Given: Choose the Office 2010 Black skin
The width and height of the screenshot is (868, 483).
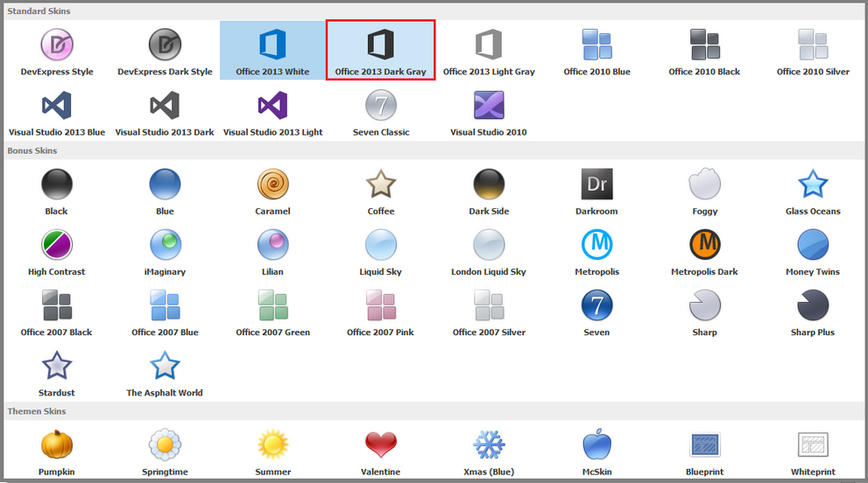Looking at the screenshot, I should [705, 51].
